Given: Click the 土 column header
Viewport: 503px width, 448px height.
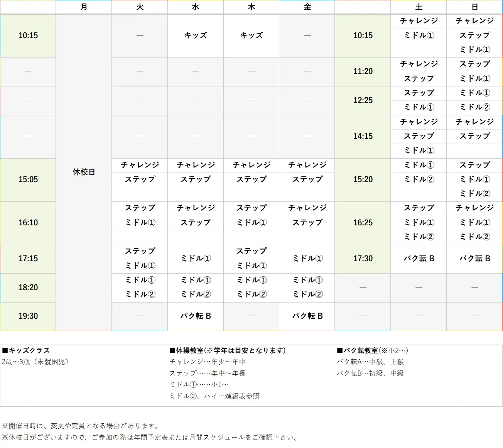Looking at the screenshot, I should coord(419,7).
